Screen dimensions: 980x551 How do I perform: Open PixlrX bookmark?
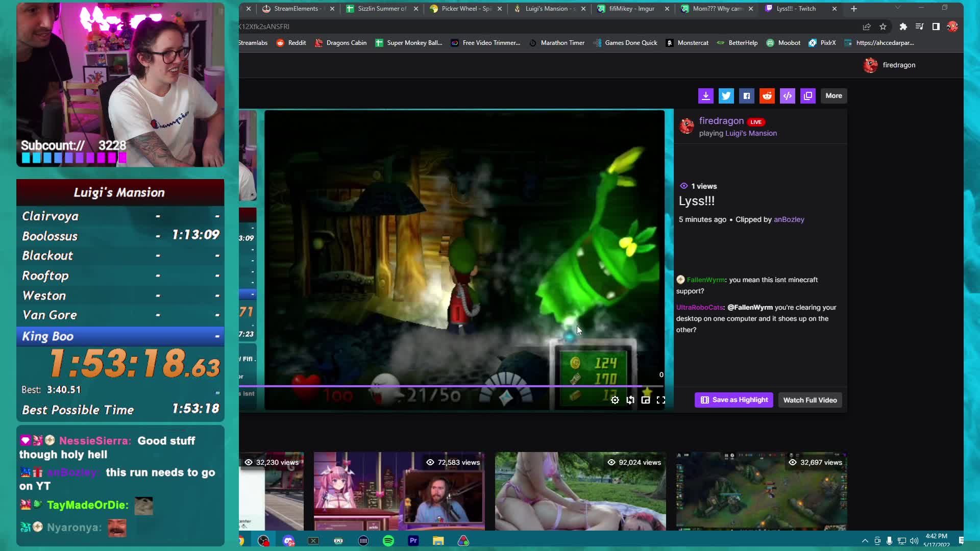point(822,43)
